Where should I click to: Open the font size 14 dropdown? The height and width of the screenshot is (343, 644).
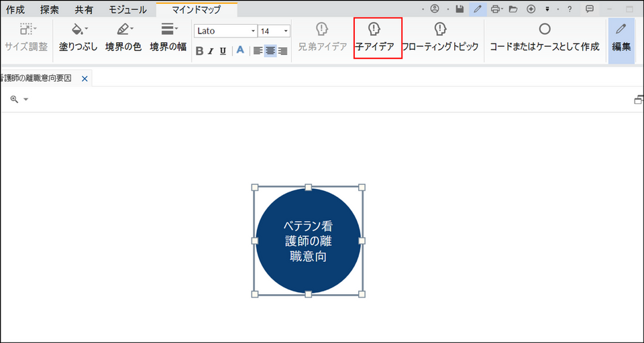[x=286, y=31]
